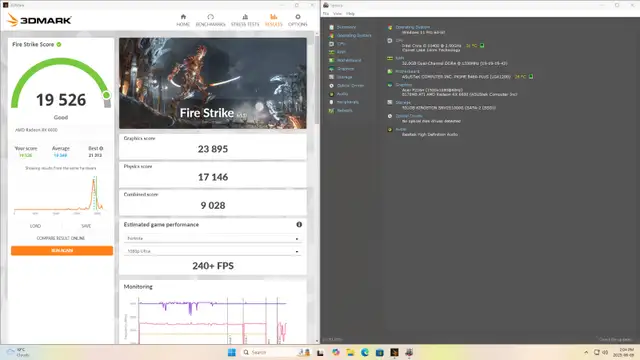Click the Storage heading in Speccy summary
The image size is (640, 360).
coord(403,102)
